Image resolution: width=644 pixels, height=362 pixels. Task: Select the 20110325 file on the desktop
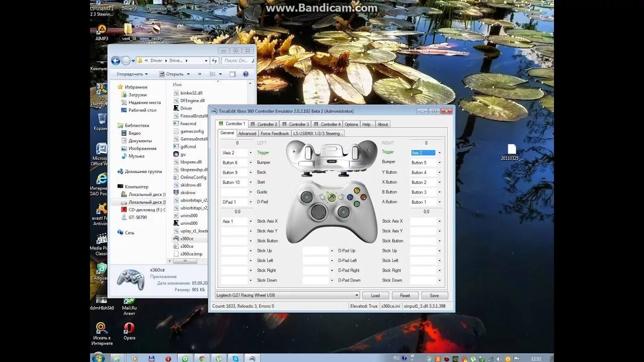(x=512, y=152)
